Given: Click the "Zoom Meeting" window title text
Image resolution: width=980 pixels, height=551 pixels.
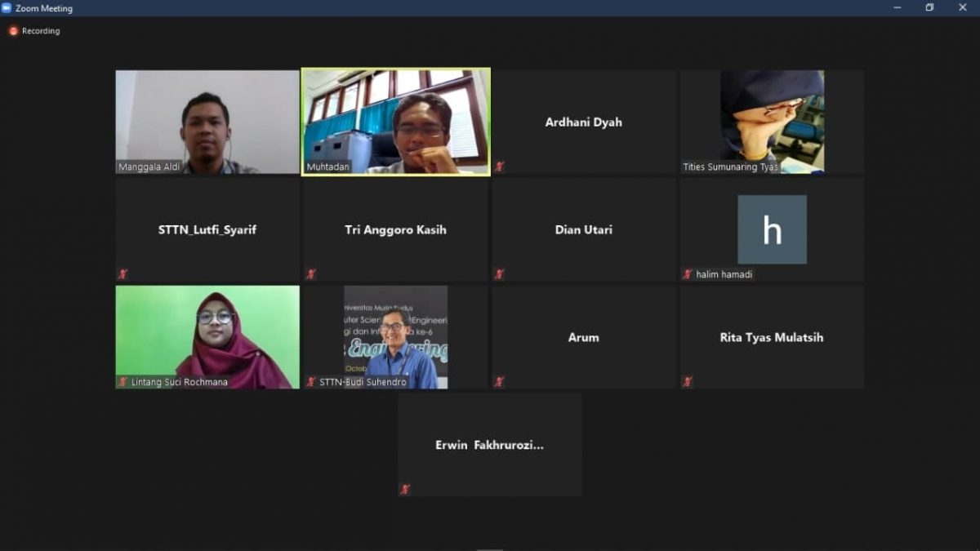Looking at the screenshot, I should [44, 9].
